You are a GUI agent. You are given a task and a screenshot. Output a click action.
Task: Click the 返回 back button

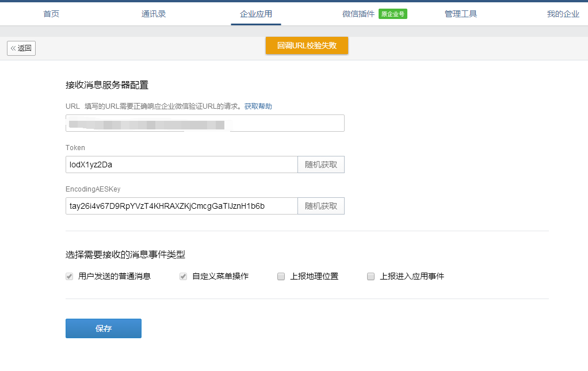21,48
